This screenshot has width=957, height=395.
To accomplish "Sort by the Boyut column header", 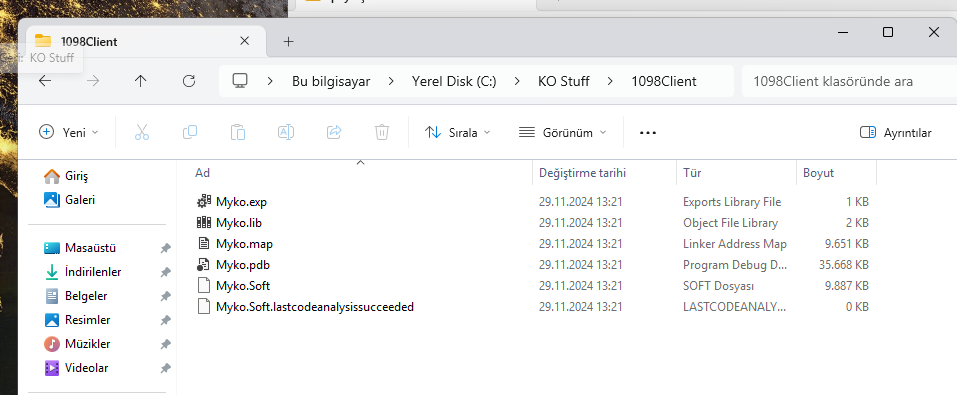I will (x=818, y=173).
